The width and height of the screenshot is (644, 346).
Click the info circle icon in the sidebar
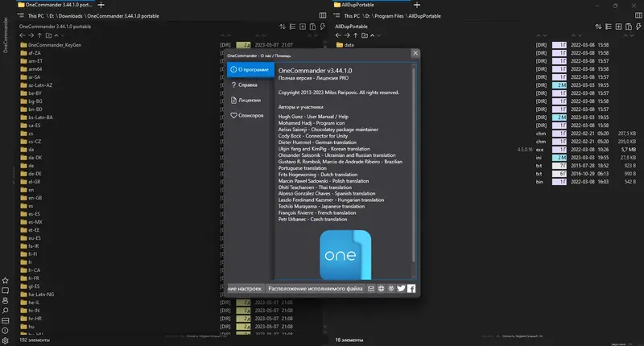[x=6, y=331]
